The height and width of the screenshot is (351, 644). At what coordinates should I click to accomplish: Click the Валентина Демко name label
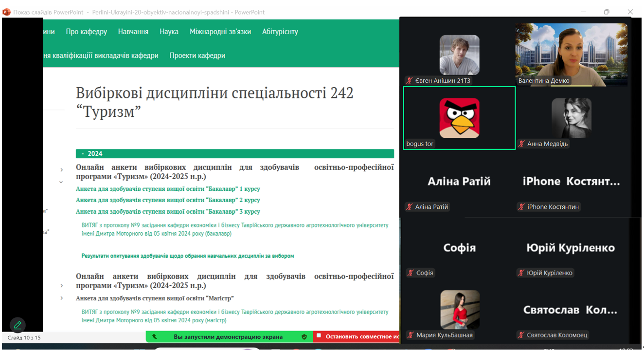tap(544, 81)
